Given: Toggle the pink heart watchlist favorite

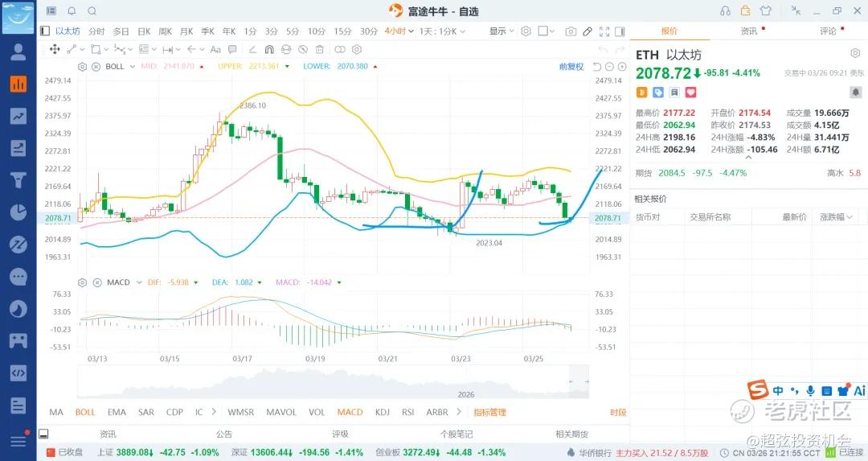Looking at the screenshot, I should coord(690,93).
